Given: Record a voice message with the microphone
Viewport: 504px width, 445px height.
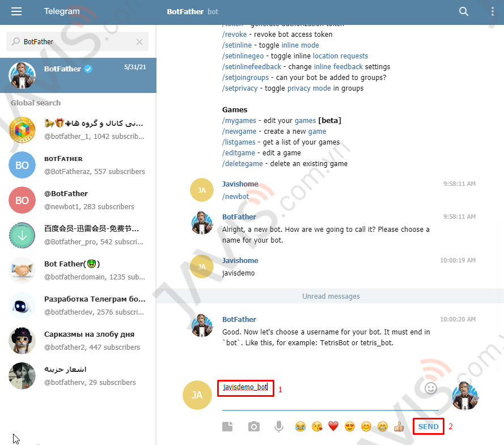Looking at the screenshot, I should click(279, 426).
